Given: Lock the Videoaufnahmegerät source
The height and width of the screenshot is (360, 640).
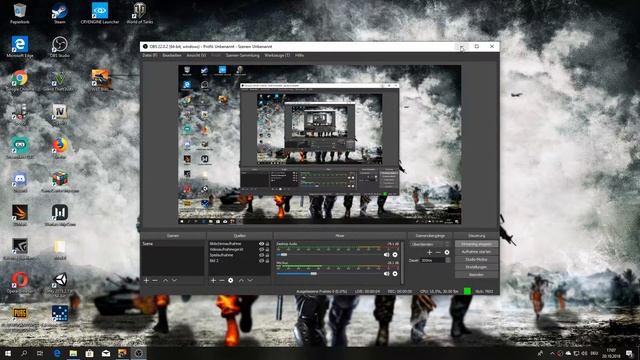Looking at the screenshot, I should [x=267, y=249].
